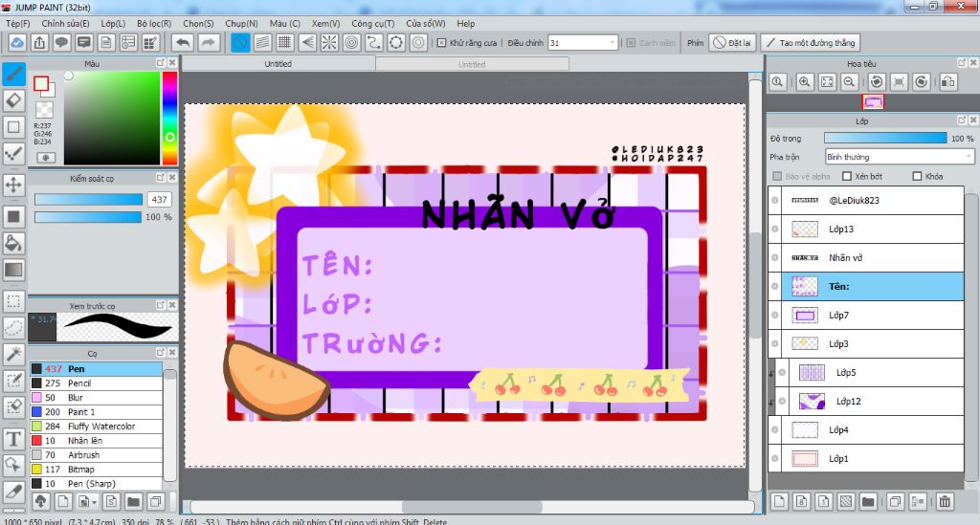
Task: Hide the Nhãn vở layer
Action: [x=775, y=258]
